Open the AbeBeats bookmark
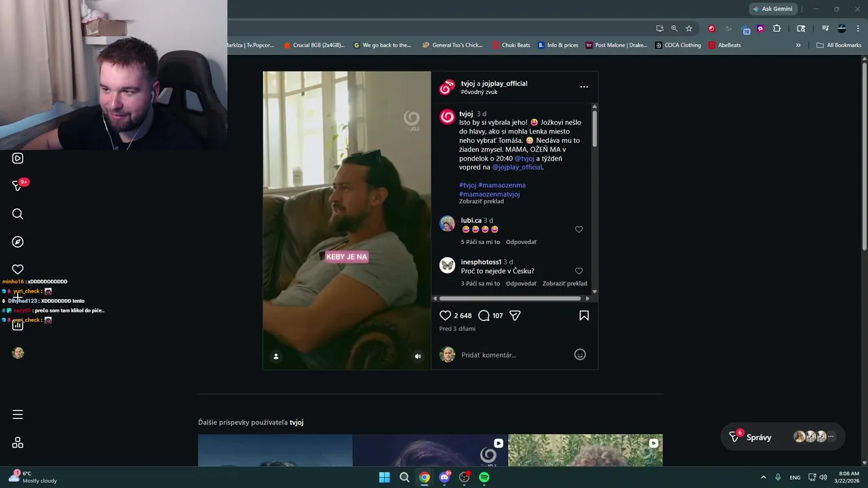 click(x=725, y=45)
